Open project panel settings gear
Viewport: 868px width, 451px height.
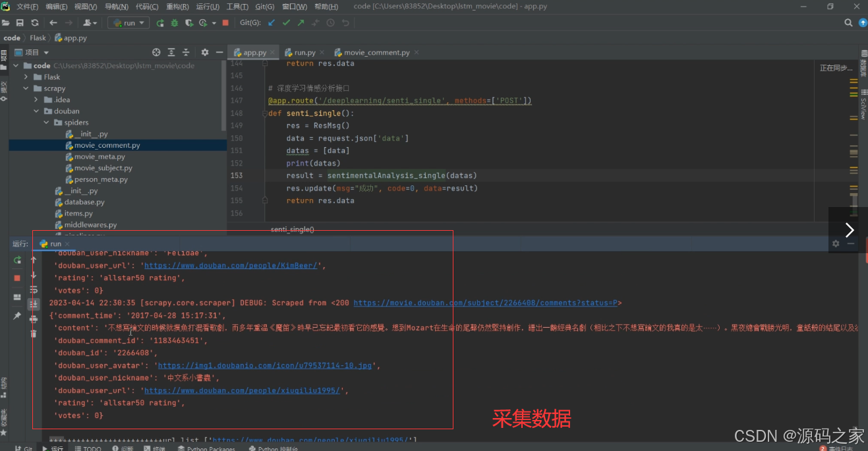point(205,52)
